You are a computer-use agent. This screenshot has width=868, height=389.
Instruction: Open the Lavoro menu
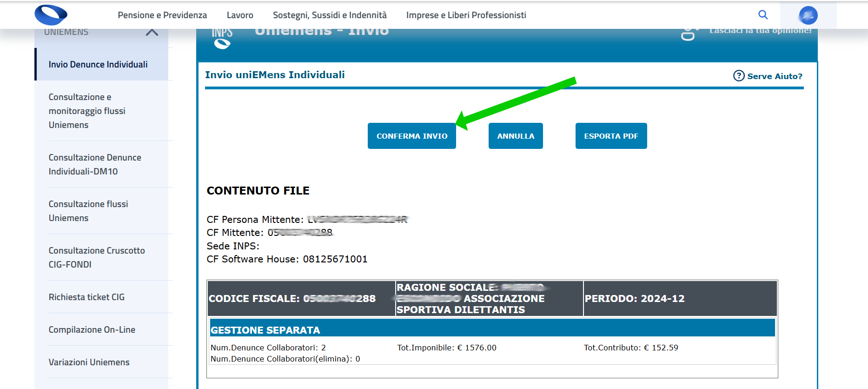pyautogui.click(x=240, y=15)
